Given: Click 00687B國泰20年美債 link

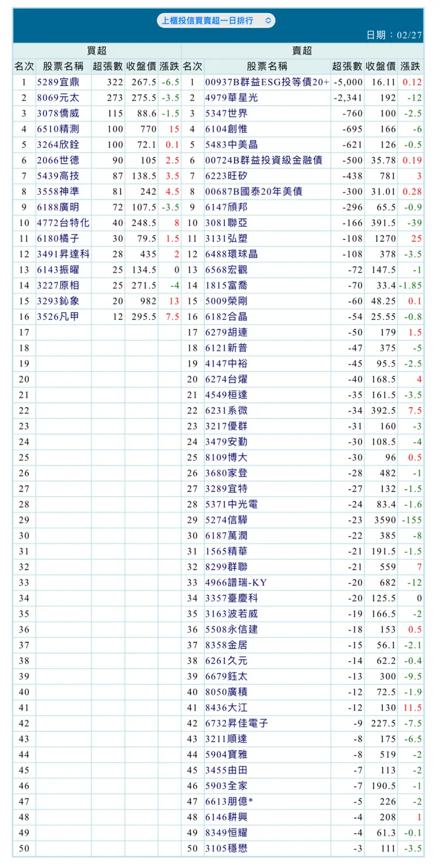Looking at the screenshot, I should pyautogui.click(x=254, y=191).
